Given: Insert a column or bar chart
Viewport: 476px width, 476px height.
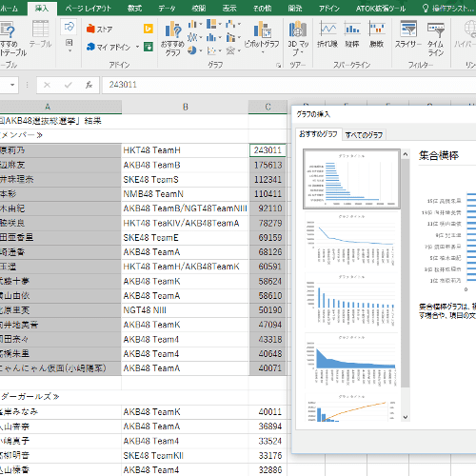Looking at the screenshot, I should pos(192,24).
